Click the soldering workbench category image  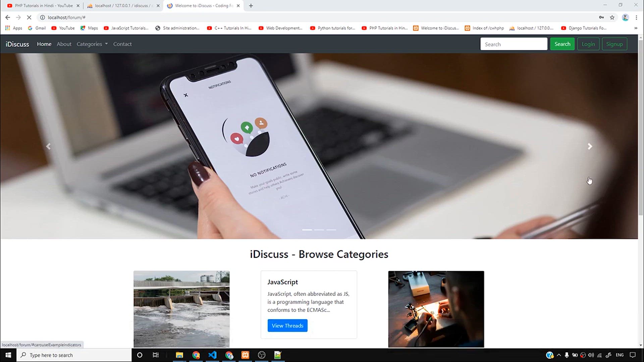pyautogui.click(x=436, y=309)
